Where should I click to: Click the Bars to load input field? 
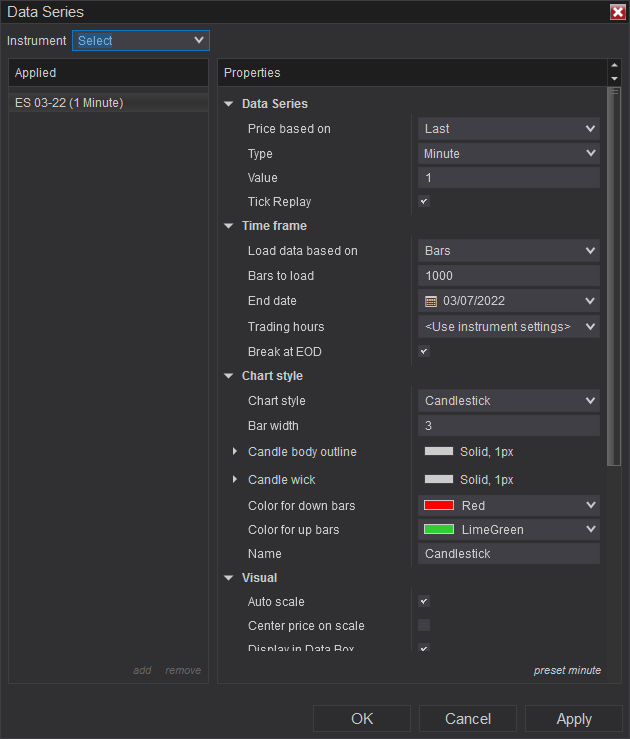tap(508, 276)
